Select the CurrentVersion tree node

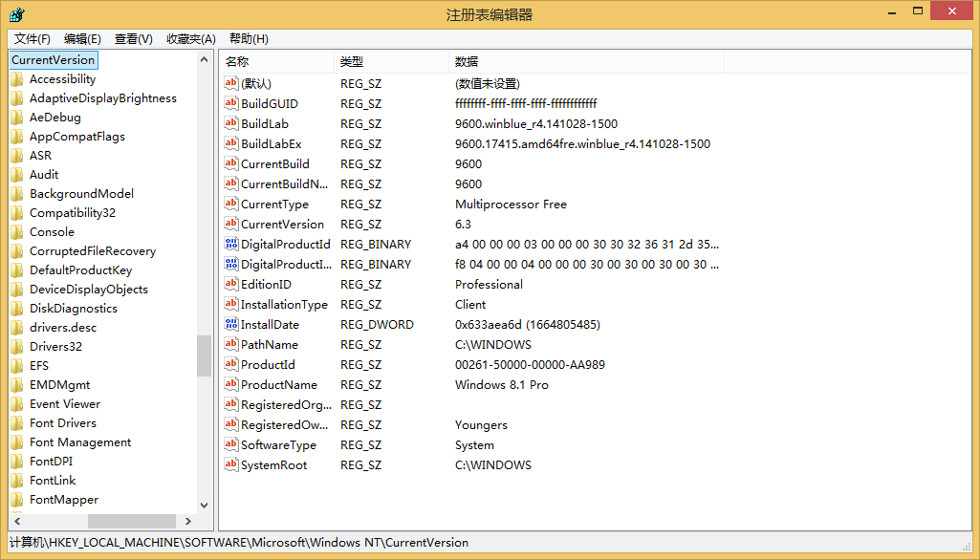[x=54, y=60]
